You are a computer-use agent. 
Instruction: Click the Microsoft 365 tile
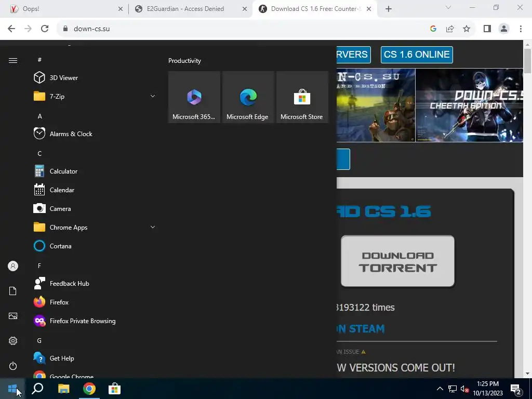point(194,97)
